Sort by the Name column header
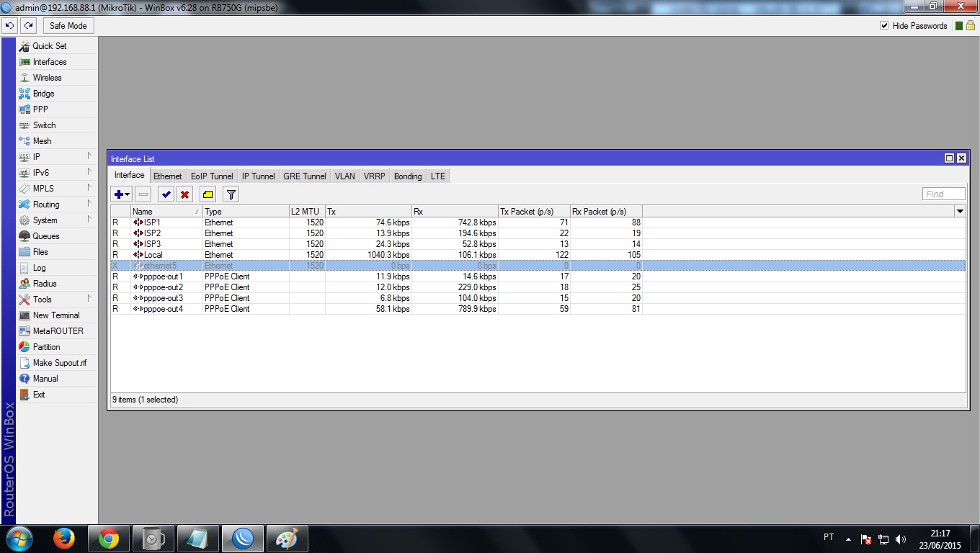Viewport: 980px width, 553px height. 166,212
